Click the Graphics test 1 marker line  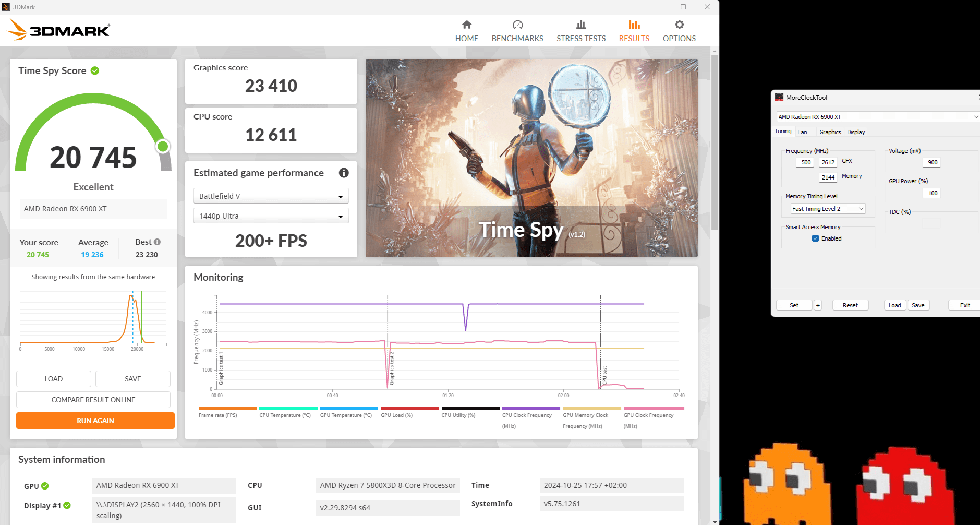pos(217,342)
